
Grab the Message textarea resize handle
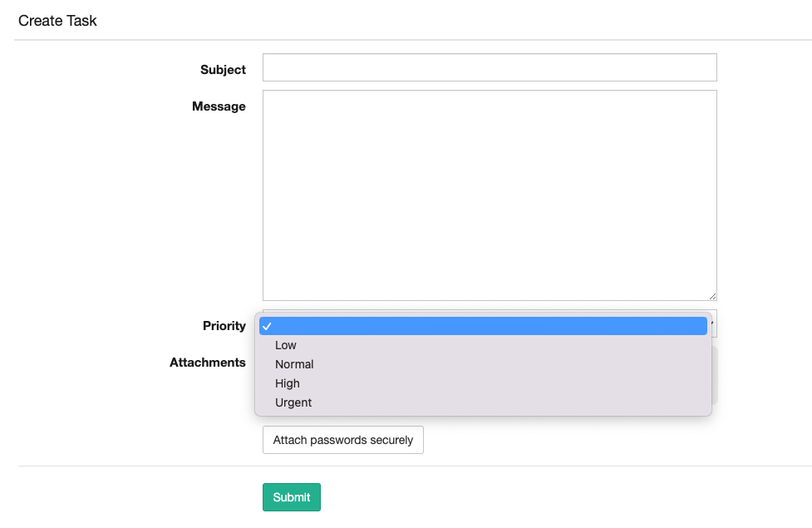pos(712,296)
